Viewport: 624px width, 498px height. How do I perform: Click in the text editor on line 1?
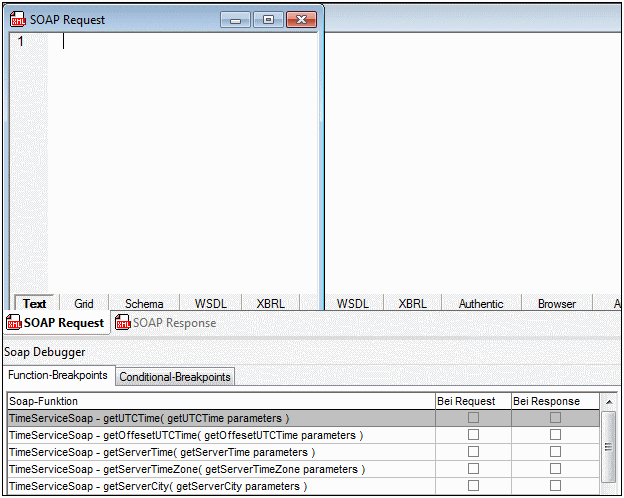(180, 41)
